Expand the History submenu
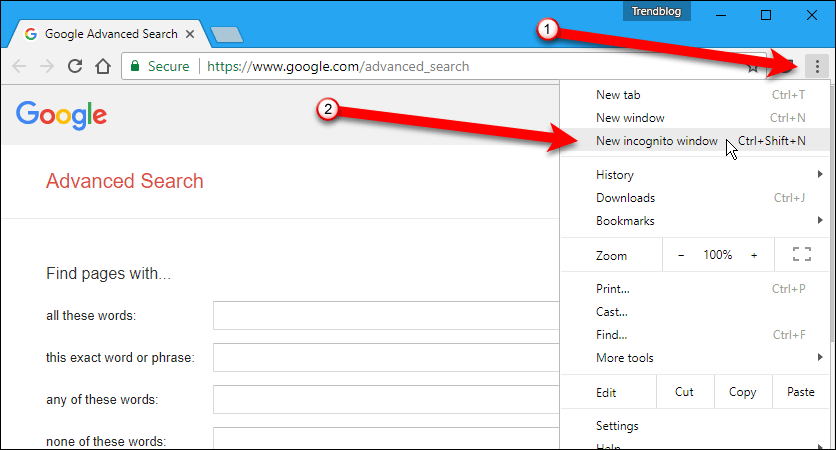This screenshot has width=836, height=450. point(695,175)
